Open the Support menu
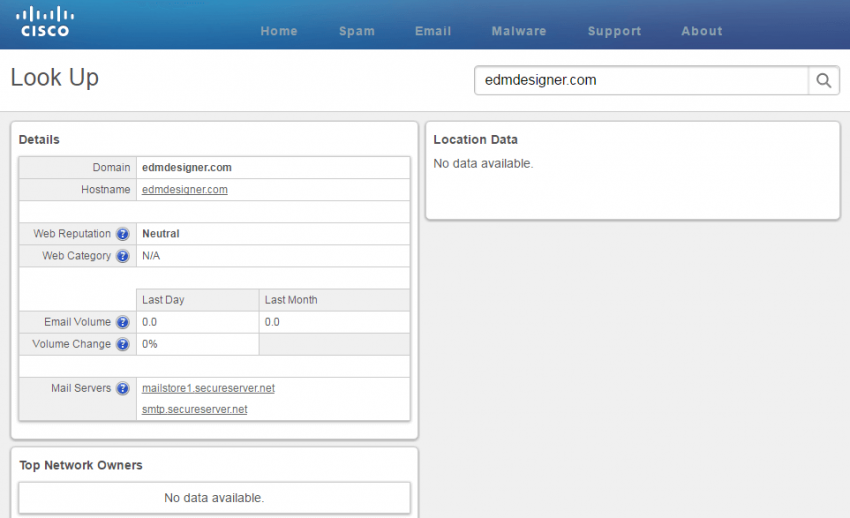Image resolution: width=850 pixels, height=518 pixels. click(615, 31)
